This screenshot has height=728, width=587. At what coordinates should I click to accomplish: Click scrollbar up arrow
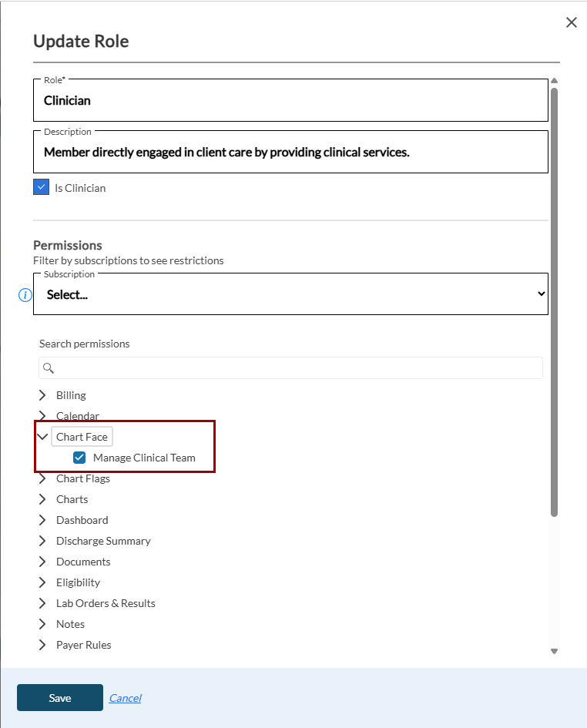pyautogui.click(x=554, y=81)
